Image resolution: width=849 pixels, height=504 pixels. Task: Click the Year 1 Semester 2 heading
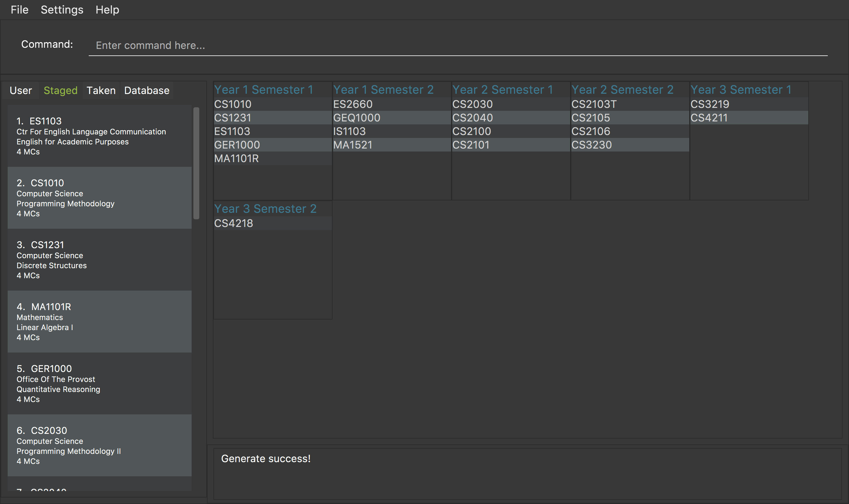383,90
